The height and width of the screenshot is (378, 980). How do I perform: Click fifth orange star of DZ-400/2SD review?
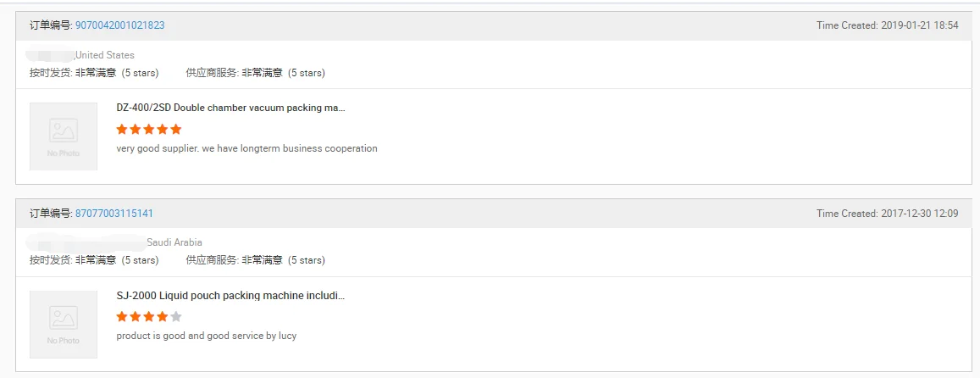coord(176,130)
